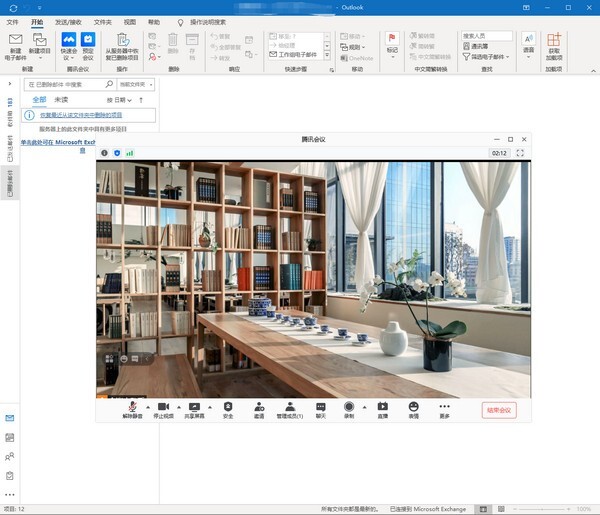Click the Emoji (表情) reaction icon
This screenshot has height=515, width=600.
413,407
